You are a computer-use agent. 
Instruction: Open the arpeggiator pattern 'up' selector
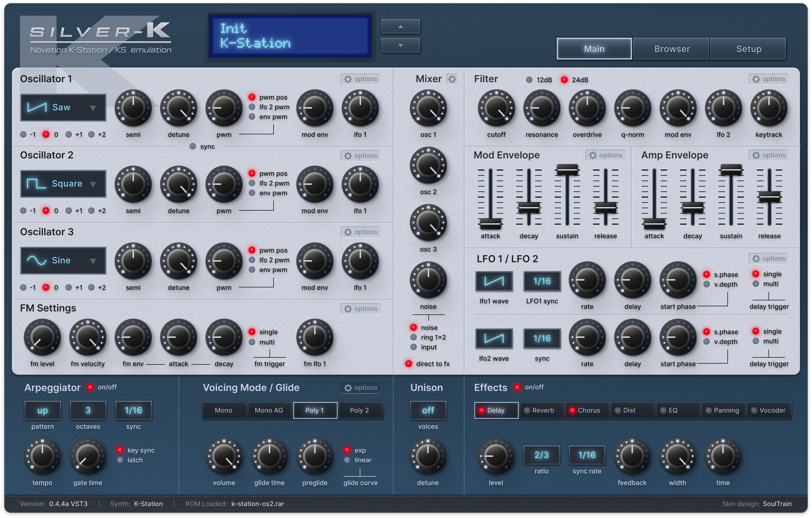point(42,410)
